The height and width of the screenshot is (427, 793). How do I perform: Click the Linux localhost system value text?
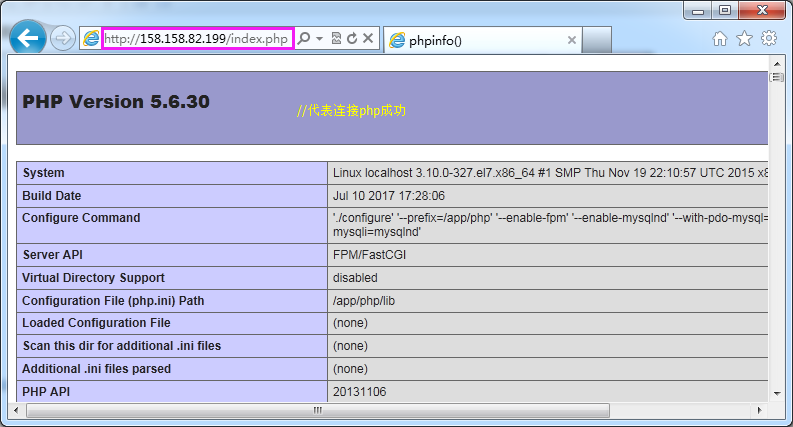[x=550, y=173]
